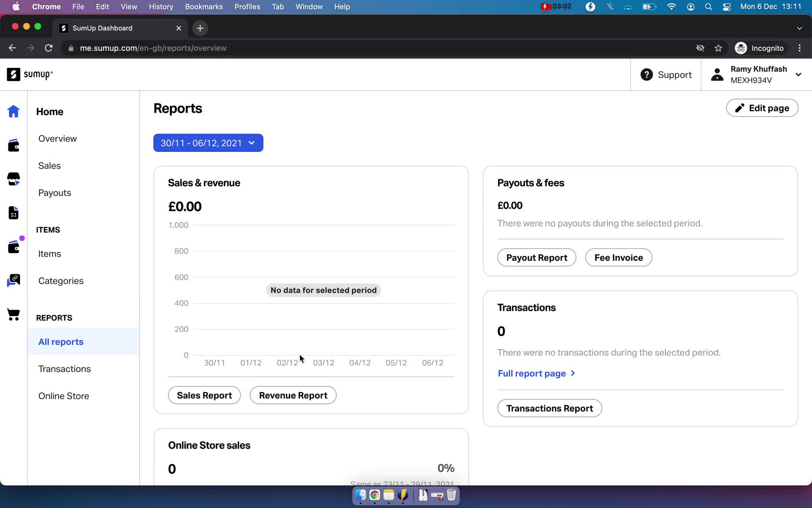Click the Edit page button
Viewport: 812px width, 508px height.
point(763,108)
